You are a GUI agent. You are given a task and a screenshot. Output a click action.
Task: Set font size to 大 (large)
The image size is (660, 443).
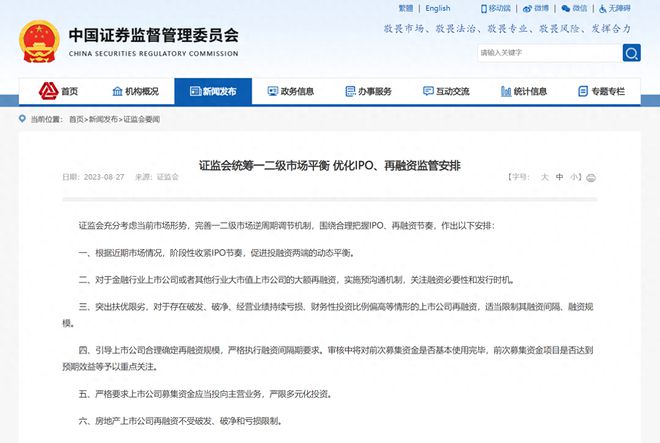544,177
